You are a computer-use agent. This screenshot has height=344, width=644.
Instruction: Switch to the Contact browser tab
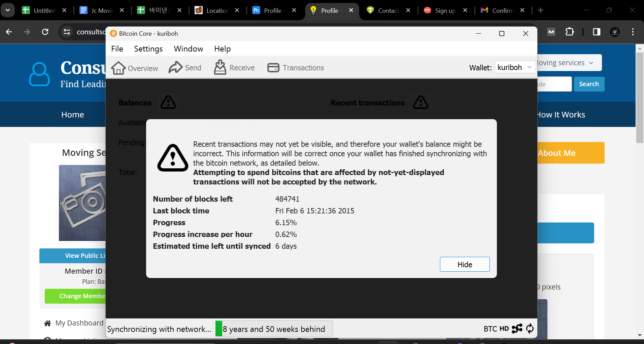[388, 10]
